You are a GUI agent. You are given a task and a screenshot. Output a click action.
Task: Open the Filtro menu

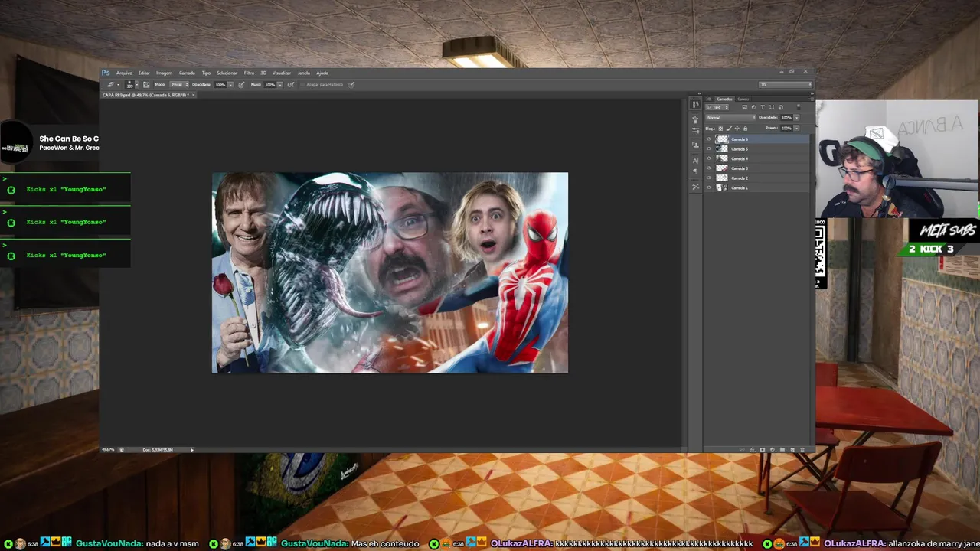pyautogui.click(x=249, y=73)
